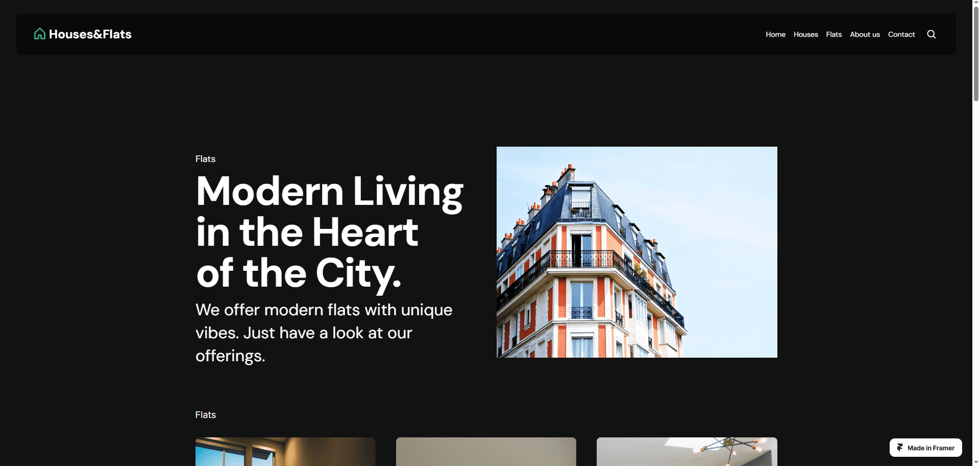This screenshot has height=466, width=980.
Task: Click the small Flats label above headline
Action: coord(205,159)
